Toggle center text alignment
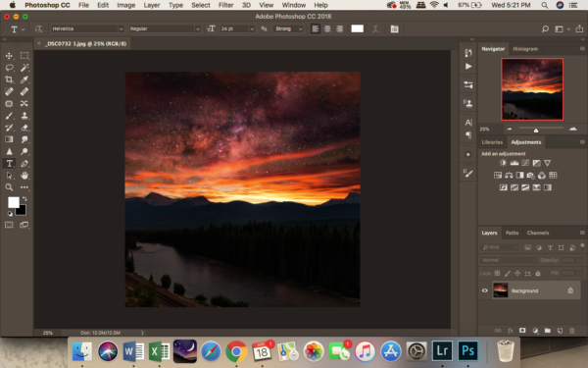Screen dimensions: 588x368 [327, 28]
